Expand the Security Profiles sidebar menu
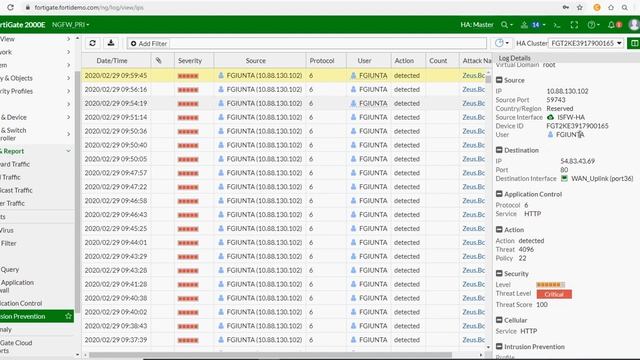Image resolution: width=640 pixels, height=360 pixels. coord(37,91)
